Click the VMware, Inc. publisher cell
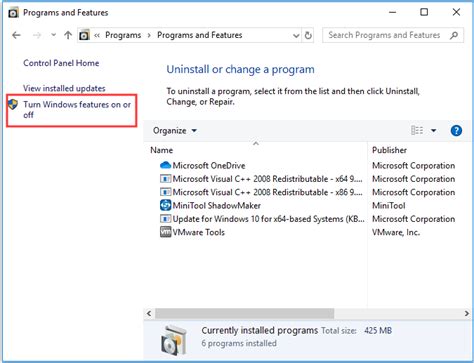474x363 pixels. point(396,232)
